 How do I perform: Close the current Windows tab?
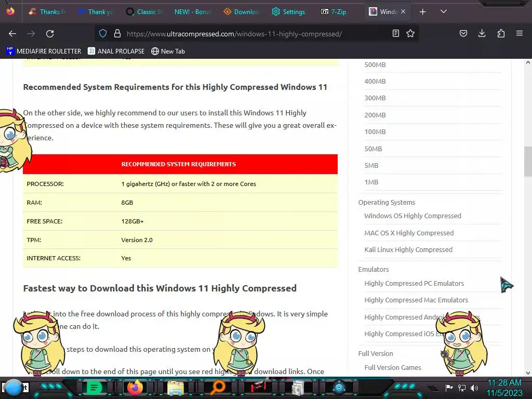pos(403,11)
